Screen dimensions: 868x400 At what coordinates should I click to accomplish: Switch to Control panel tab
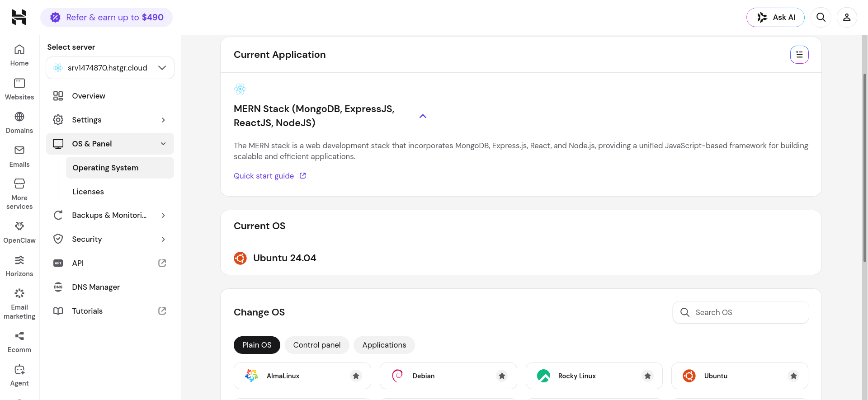click(x=317, y=345)
